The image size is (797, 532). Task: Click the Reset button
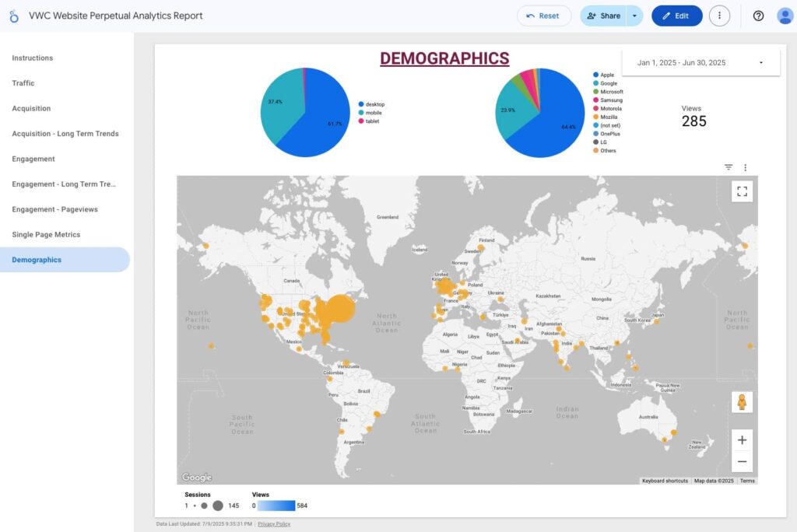[x=543, y=16]
